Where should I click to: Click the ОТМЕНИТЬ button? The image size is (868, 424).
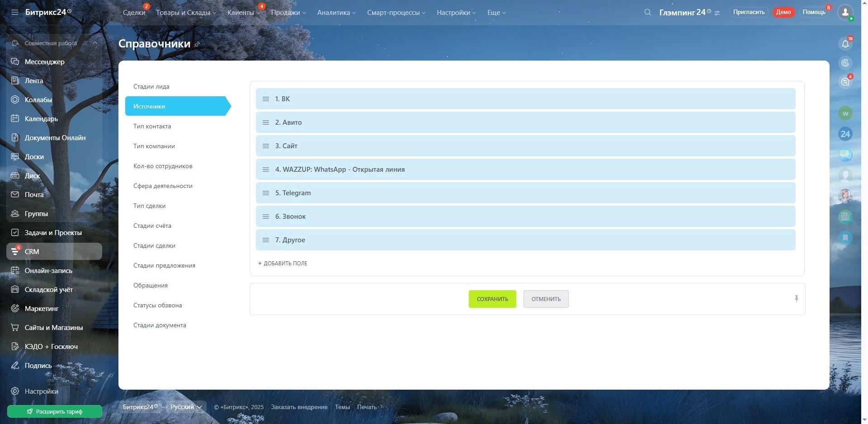point(546,299)
